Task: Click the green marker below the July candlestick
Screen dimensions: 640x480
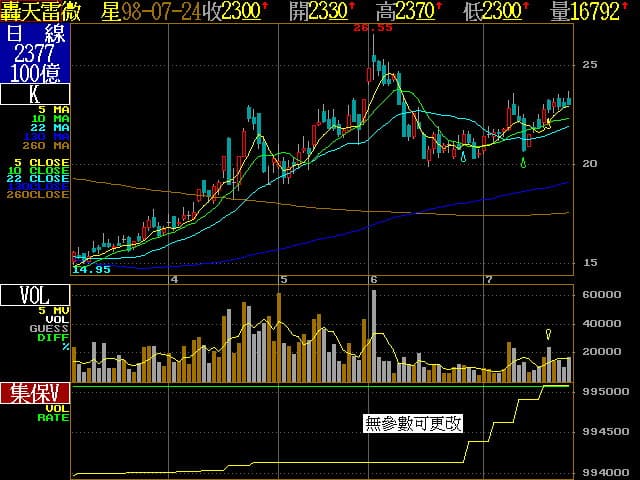Action: click(524, 162)
